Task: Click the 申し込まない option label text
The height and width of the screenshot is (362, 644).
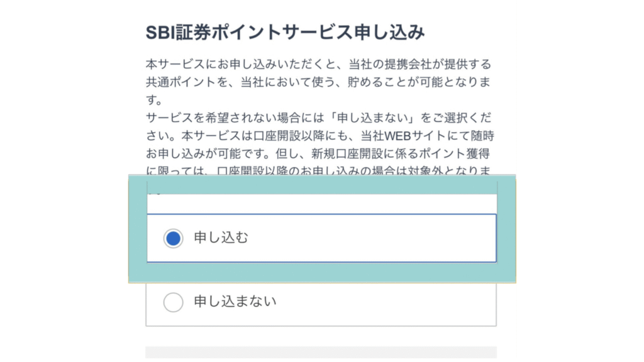Action: 235,302
